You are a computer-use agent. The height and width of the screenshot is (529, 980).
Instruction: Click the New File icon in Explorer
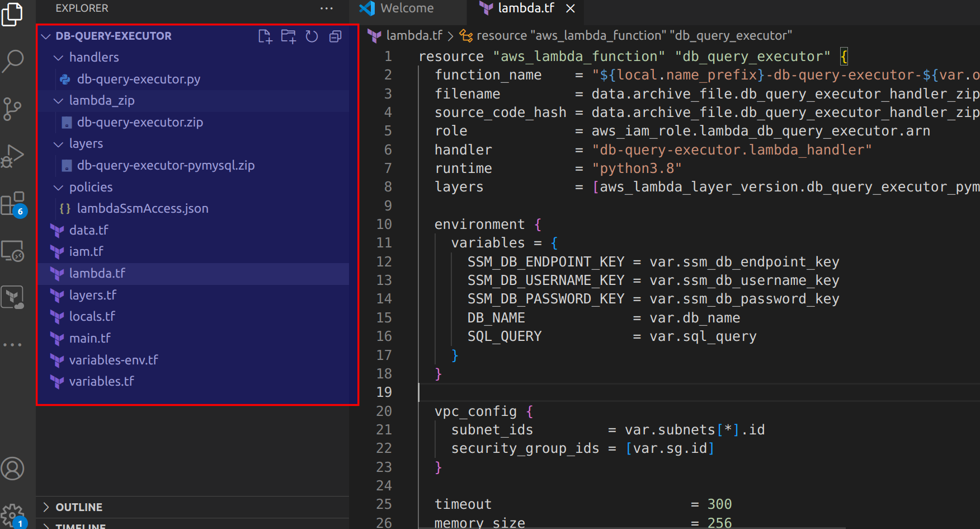click(x=265, y=36)
